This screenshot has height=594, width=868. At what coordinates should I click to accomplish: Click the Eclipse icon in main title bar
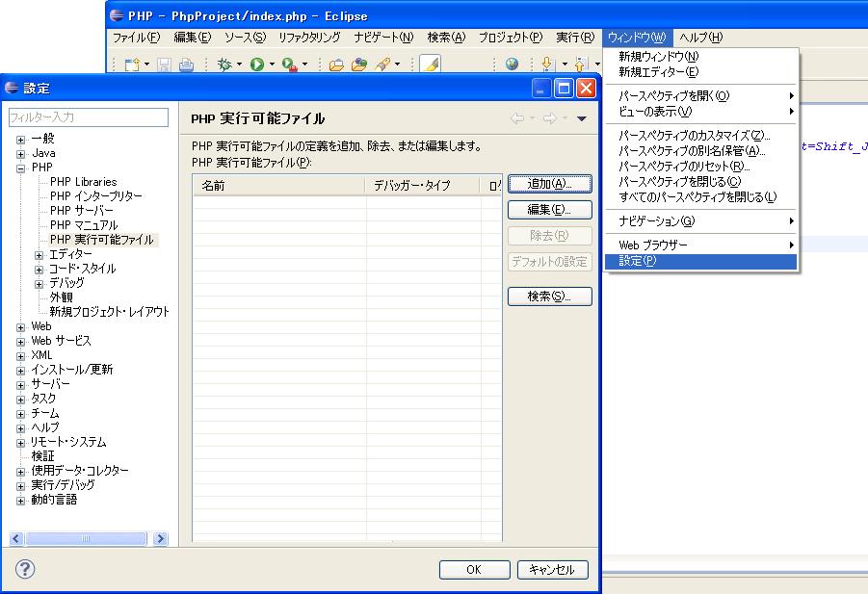[117, 15]
